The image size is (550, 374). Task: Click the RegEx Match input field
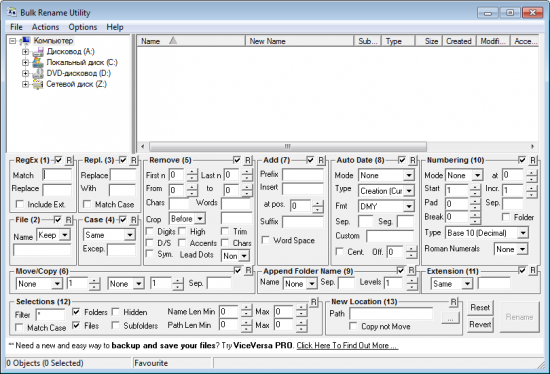point(57,175)
